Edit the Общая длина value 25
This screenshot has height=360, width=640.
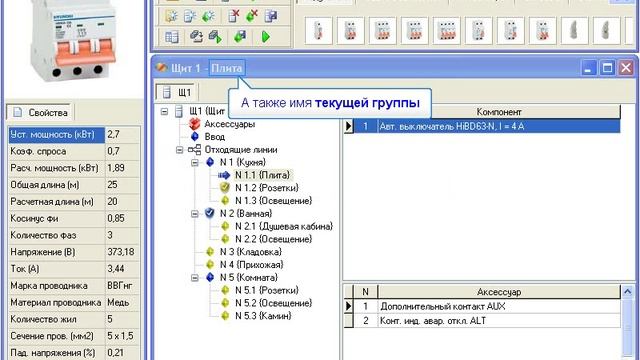(122, 185)
